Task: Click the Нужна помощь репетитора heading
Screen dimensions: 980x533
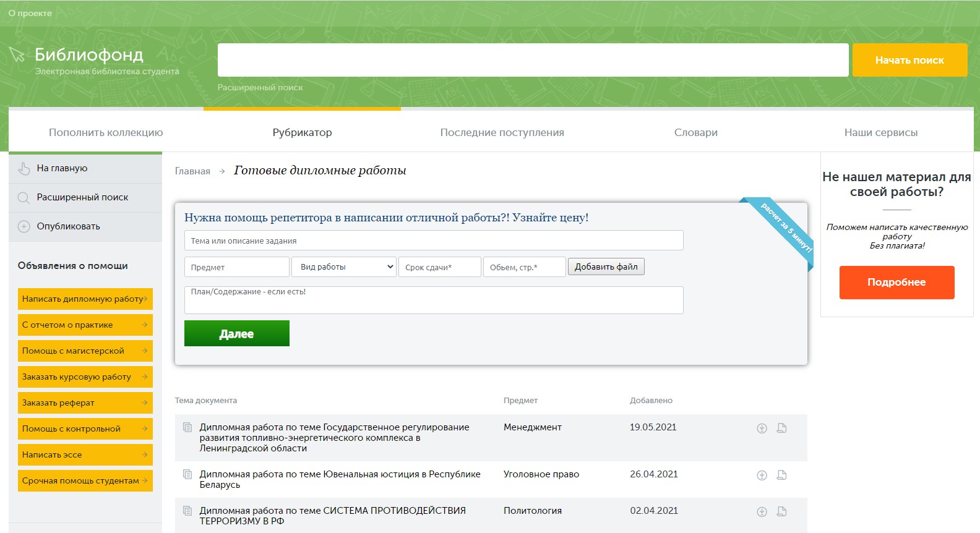Action: click(387, 218)
